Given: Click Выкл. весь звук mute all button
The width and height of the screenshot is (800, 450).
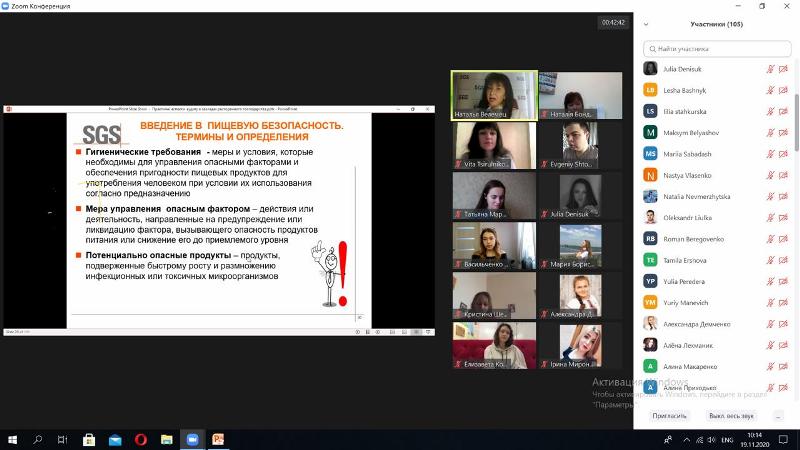Looking at the screenshot, I should point(731,416).
